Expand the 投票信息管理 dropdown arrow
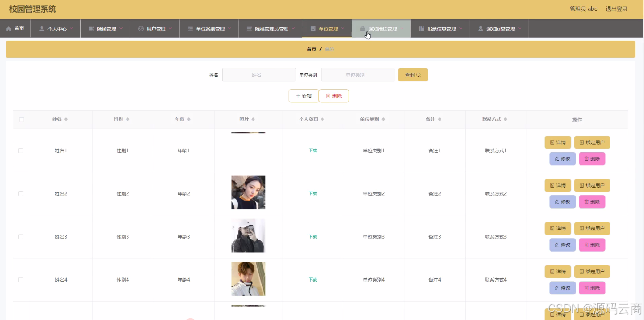The height and width of the screenshot is (320, 644). (461, 28)
